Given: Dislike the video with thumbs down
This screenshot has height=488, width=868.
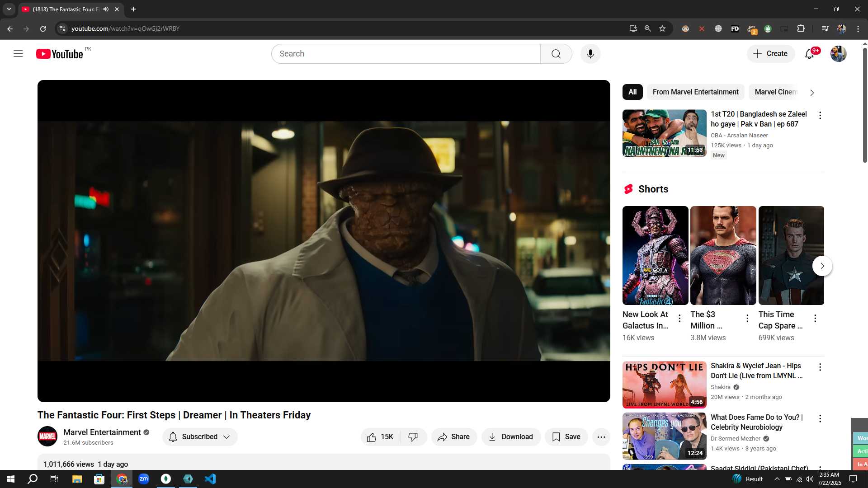Looking at the screenshot, I should [x=413, y=437].
